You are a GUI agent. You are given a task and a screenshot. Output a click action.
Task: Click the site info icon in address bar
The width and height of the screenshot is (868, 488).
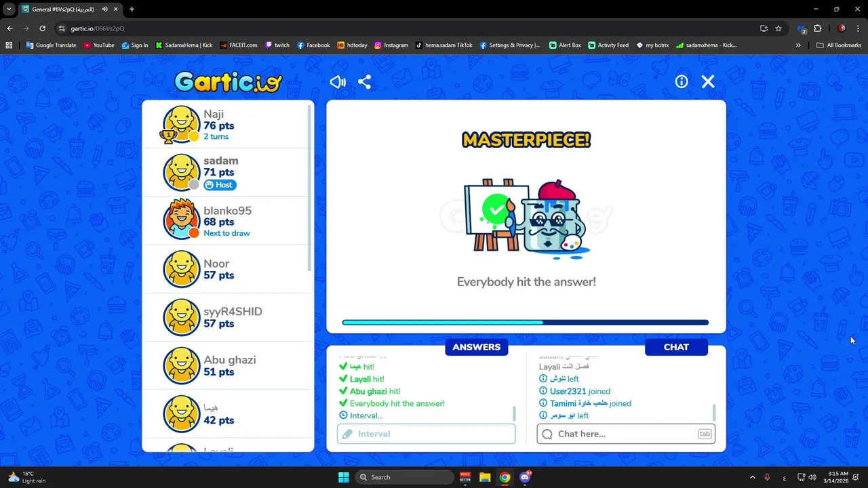pyautogui.click(x=62, y=28)
